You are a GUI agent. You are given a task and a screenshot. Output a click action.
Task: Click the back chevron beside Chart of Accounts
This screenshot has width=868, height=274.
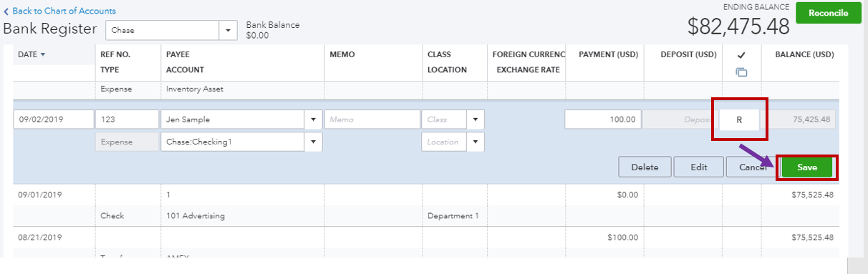[6, 11]
